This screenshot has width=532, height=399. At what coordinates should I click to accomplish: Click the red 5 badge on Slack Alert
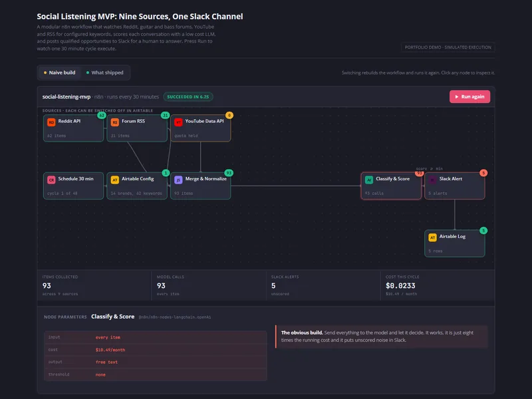coord(483,173)
